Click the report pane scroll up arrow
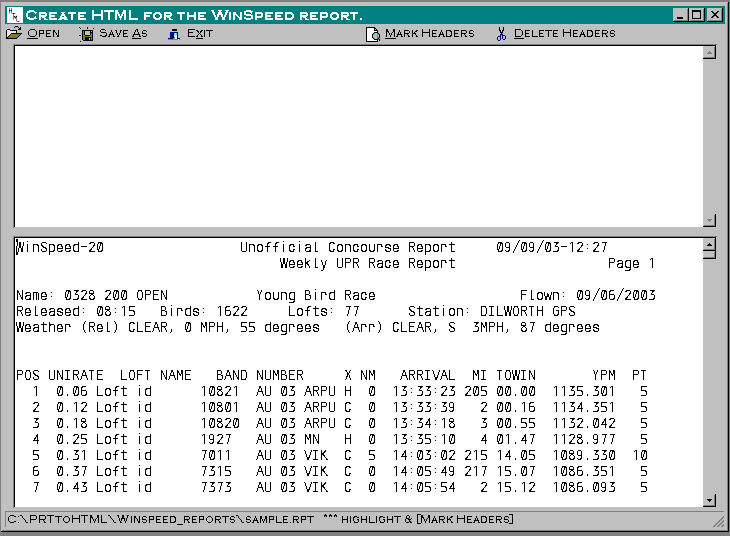 click(x=709, y=244)
